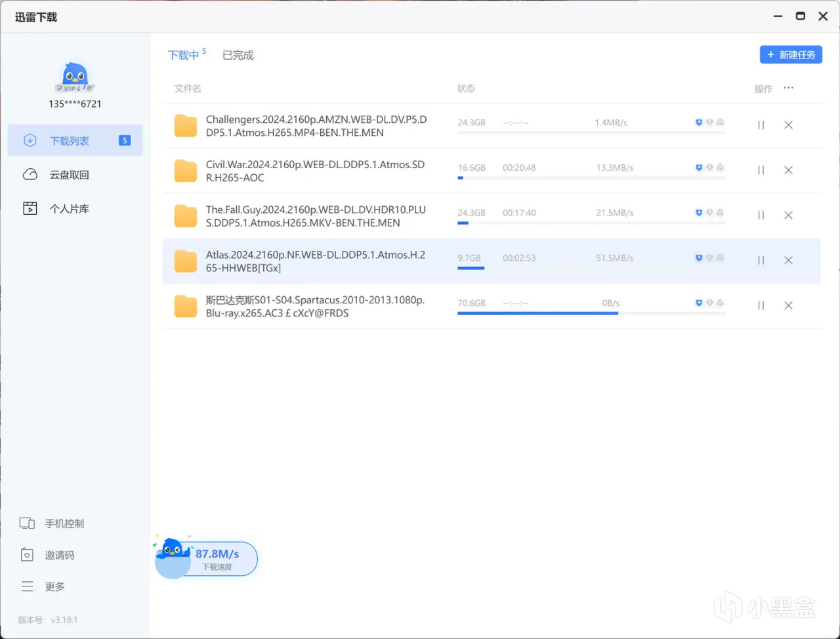
Task: Select The.Fall.Guy.2024.2160p file name
Action: (x=316, y=216)
